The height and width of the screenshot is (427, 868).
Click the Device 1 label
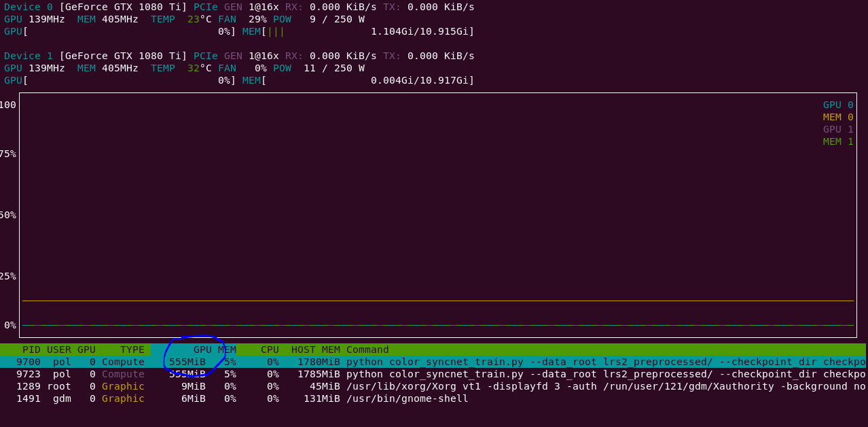point(29,56)
